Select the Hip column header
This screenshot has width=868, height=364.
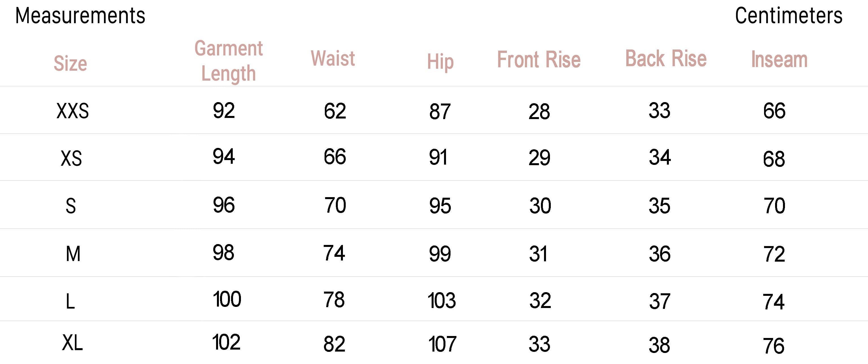(440, 62)
